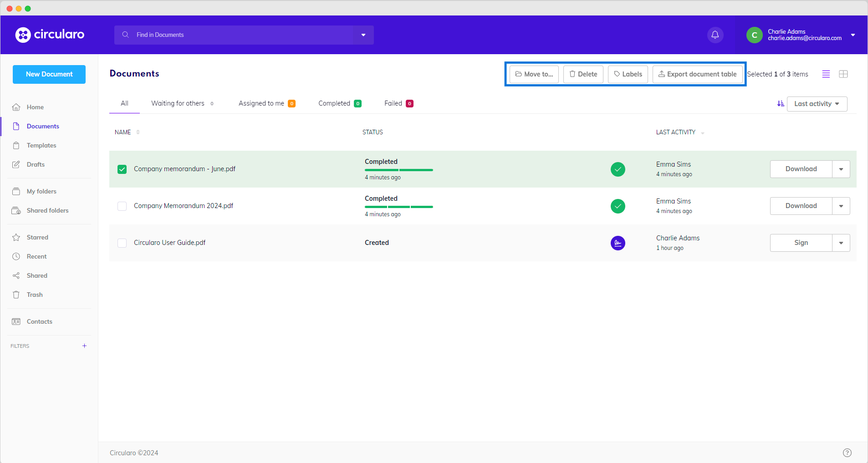Click signature status icon for Circularo User Guide
Image resolution: width=868 pixels, height=463 pixels.
pyautogui.click(x=618, y=243)
